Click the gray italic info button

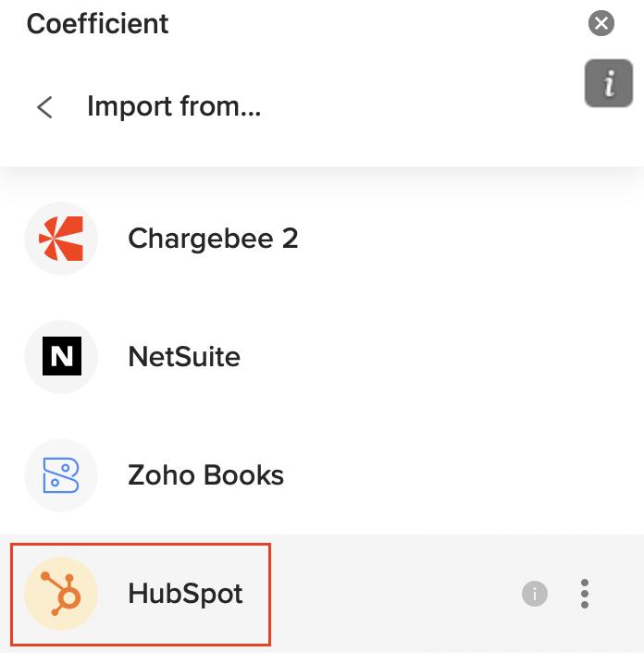click(608, 84)
